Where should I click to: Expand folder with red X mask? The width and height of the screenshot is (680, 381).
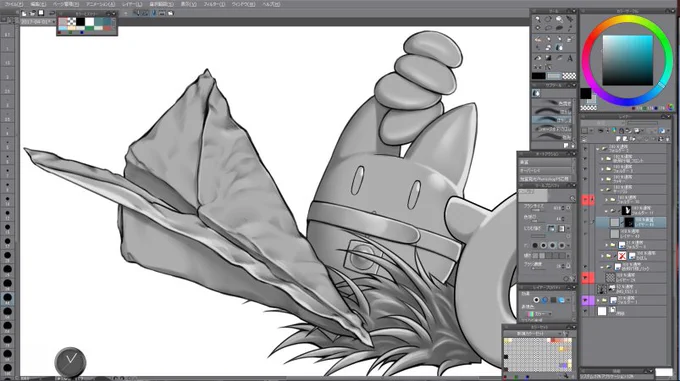[602, 256]
